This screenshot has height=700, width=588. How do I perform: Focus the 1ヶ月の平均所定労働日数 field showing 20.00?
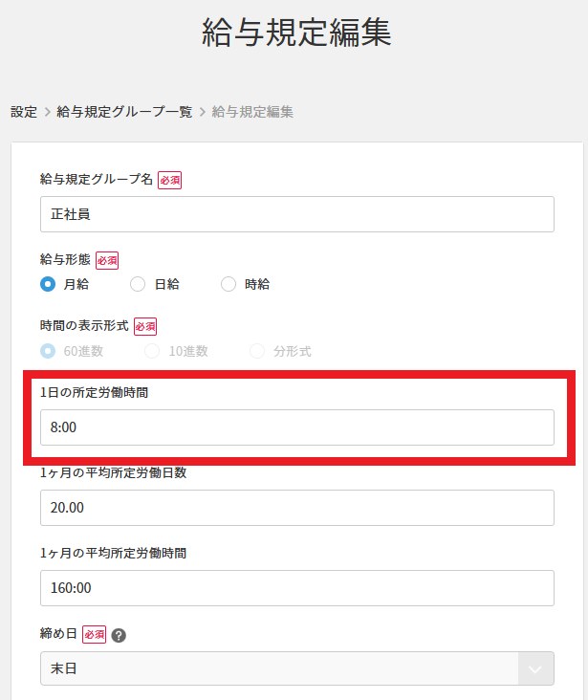point(297,508)
